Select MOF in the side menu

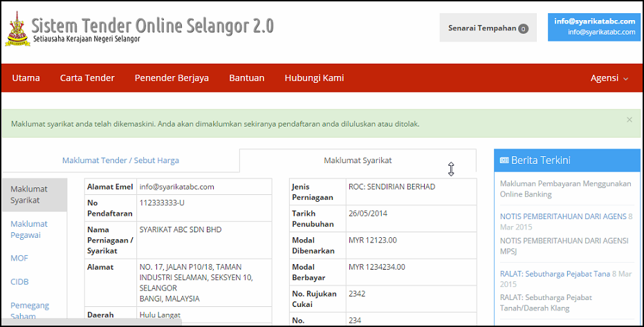click(19, 259)
